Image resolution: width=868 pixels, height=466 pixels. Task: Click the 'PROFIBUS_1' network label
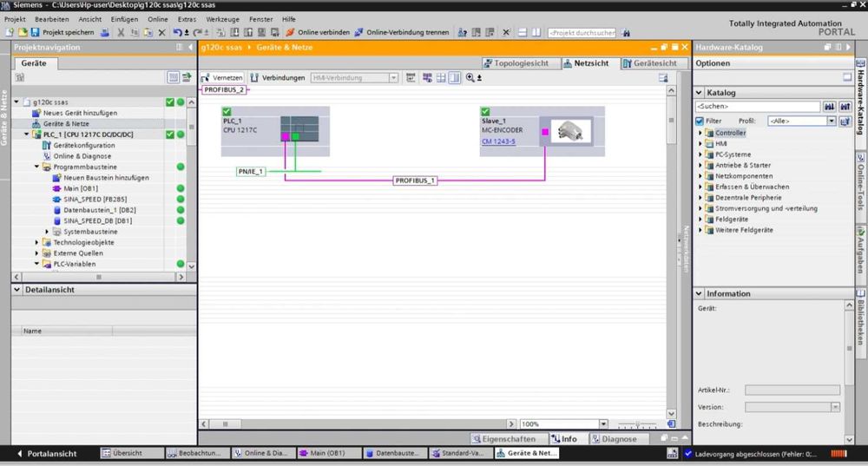pos(415,180)
